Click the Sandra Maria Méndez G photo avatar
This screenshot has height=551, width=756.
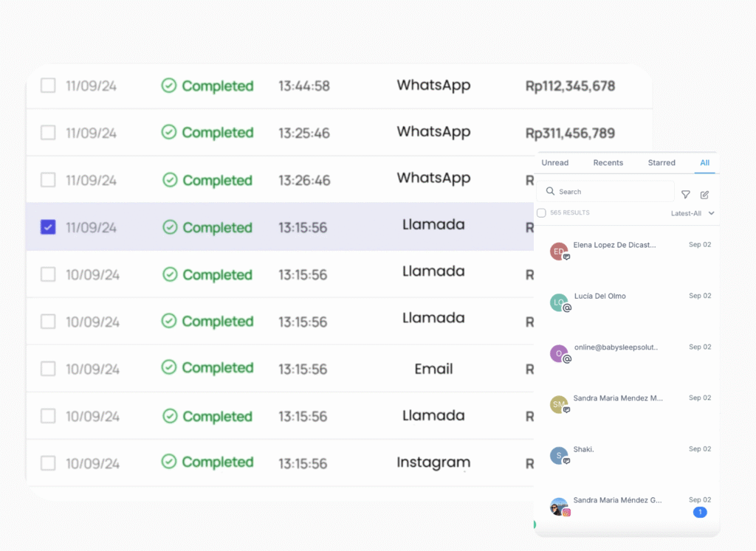[559, 506]
